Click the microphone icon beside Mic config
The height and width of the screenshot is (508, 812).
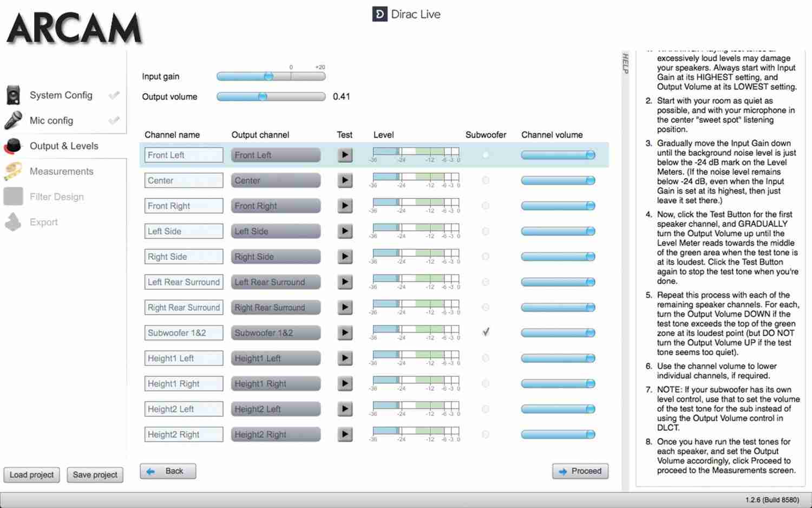(13, 120)
